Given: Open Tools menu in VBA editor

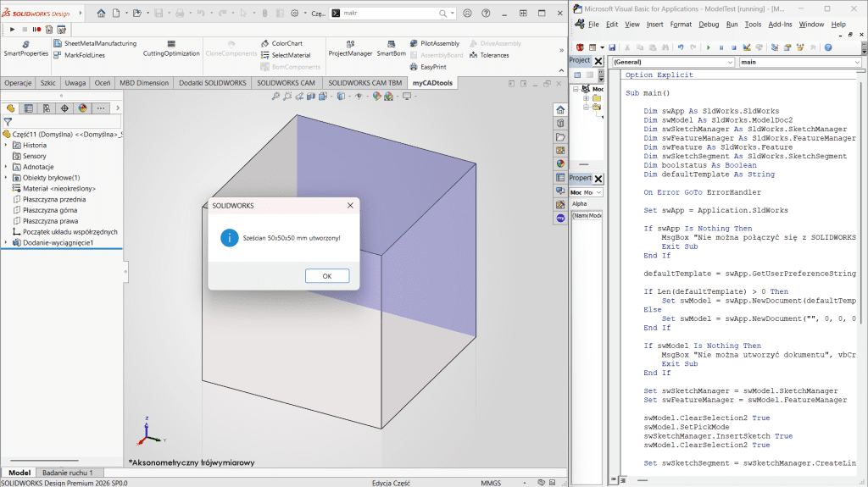Looking at the screenshot, I should [753, 25].
